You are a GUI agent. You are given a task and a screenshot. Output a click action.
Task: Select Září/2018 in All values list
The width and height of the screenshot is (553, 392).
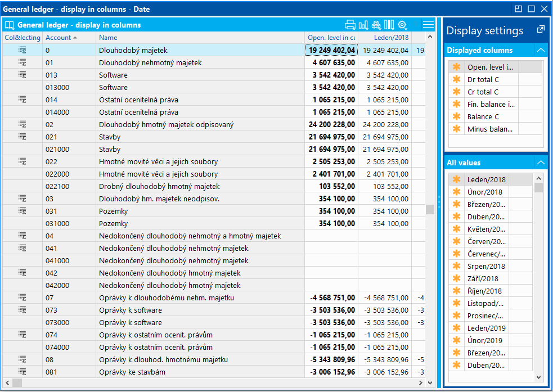pyautogui.click(x=491, y=278)
